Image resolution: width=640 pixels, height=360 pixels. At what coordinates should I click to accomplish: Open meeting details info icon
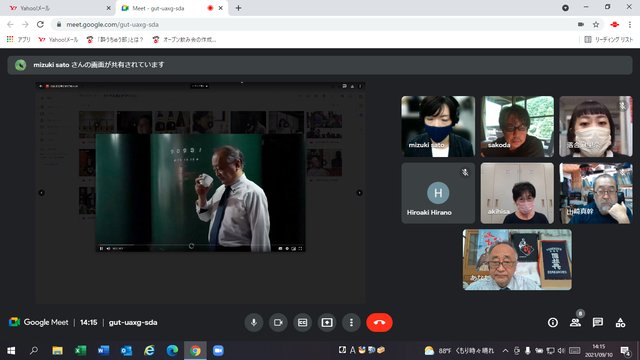[x=553, y=322]
